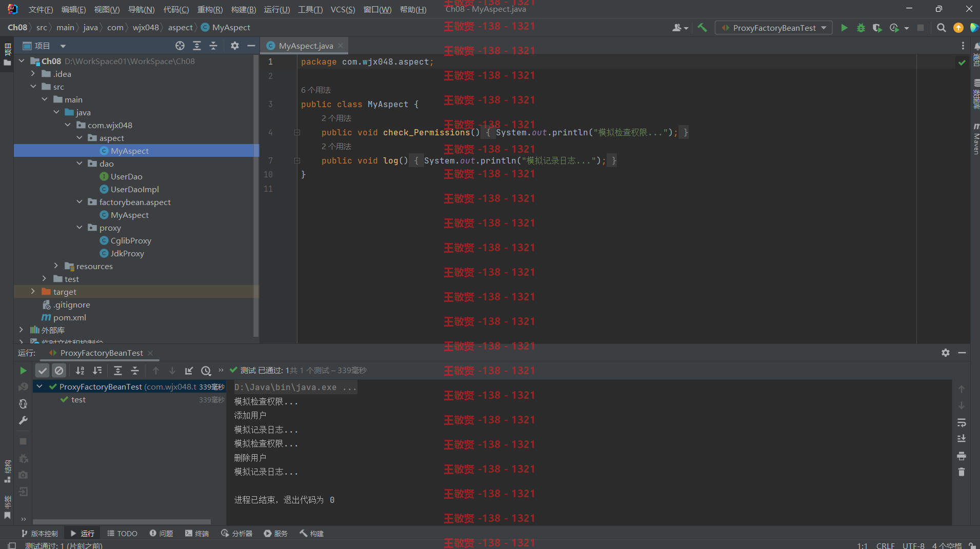Select CglibProxy class

pyautogui.click(x=131, y=240)
